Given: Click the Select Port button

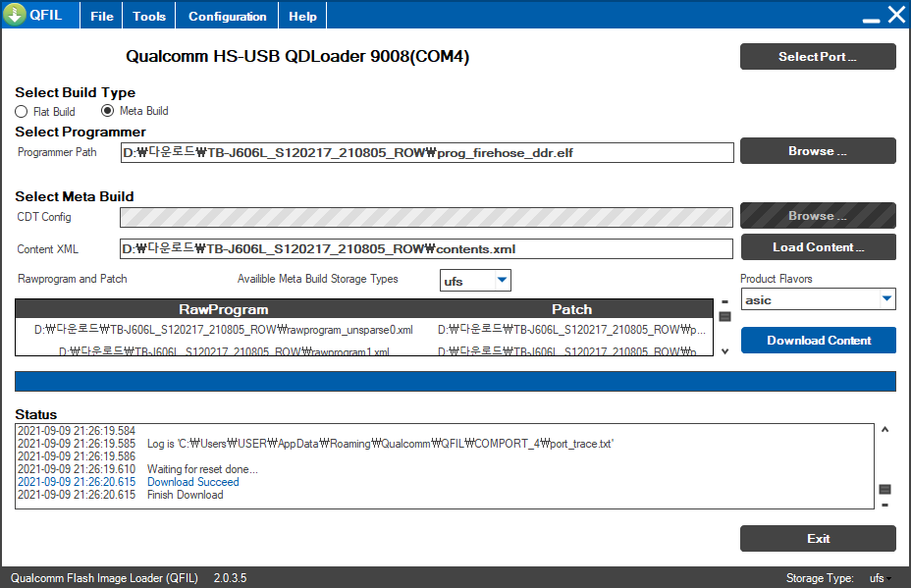Looking at the screenshot, I should pos(818,56).
